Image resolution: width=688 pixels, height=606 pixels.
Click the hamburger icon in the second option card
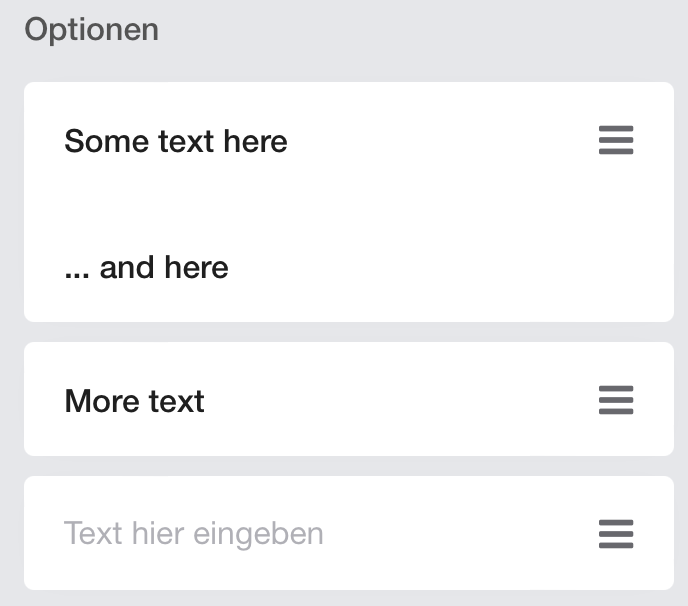pyautogui.click(x=616, y=400)
